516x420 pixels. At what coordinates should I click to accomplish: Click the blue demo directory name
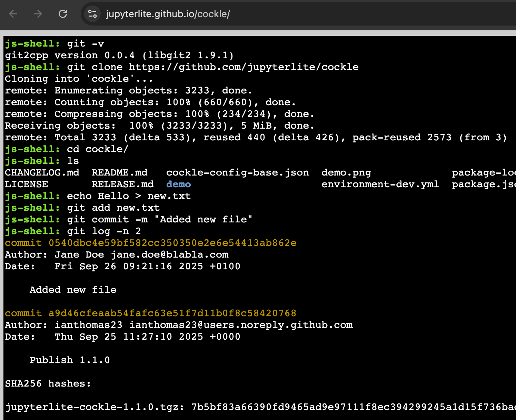(x=178, y=184)
